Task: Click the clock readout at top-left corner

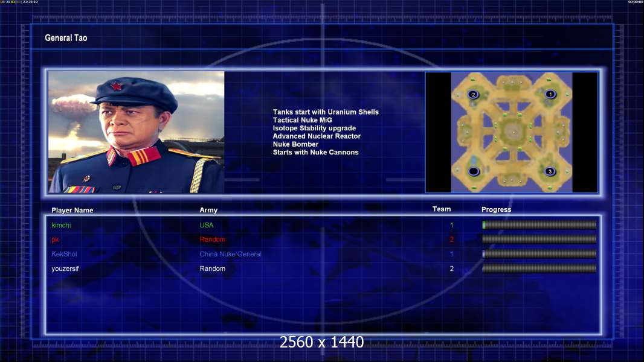Action: pyautogui.click(x=19, y=2)
